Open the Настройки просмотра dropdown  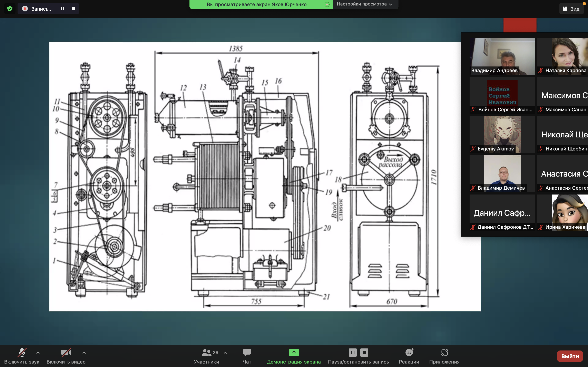(x=364, y=4)
